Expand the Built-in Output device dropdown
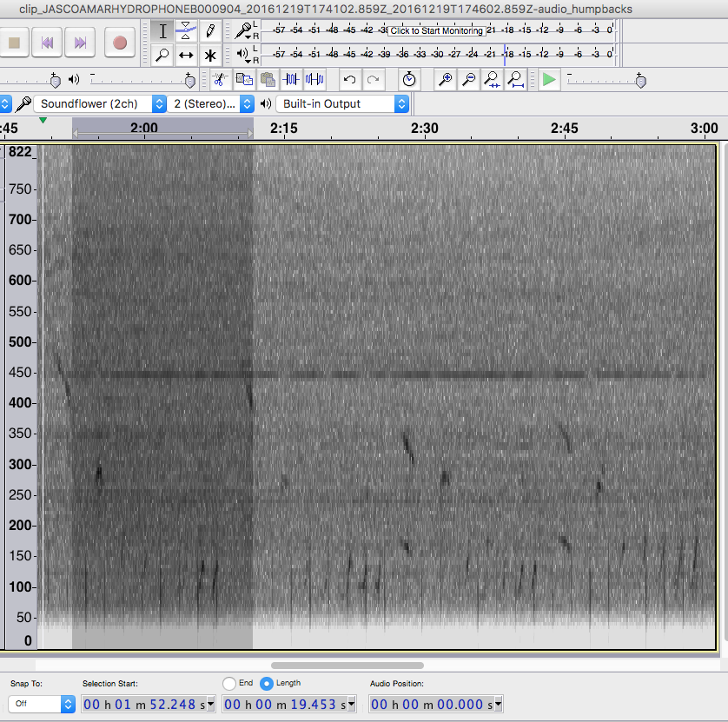The image size is (728, 722). (342, 104)
